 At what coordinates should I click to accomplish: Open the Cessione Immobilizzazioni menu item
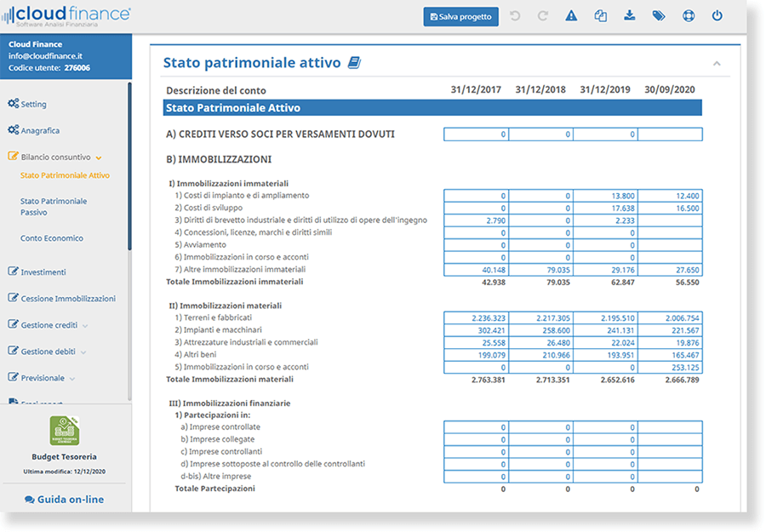[68, 299]
